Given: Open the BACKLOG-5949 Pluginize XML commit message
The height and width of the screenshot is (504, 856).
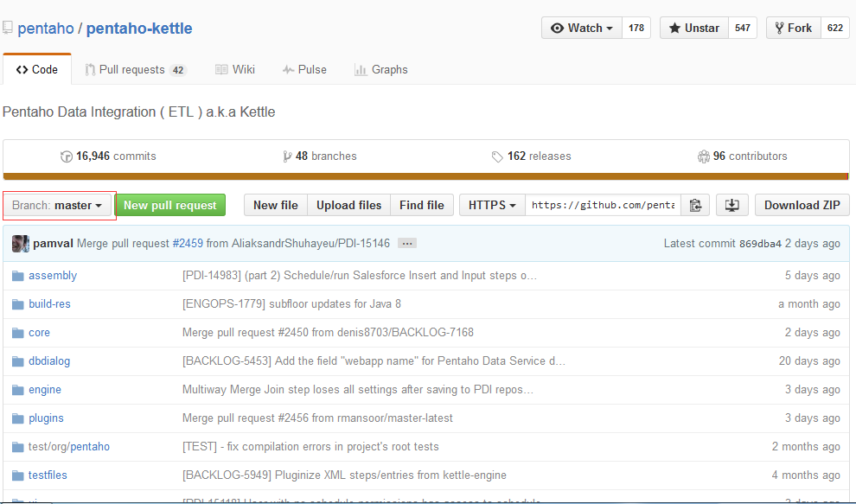Looking at the screenshot, I should [344, 475].
